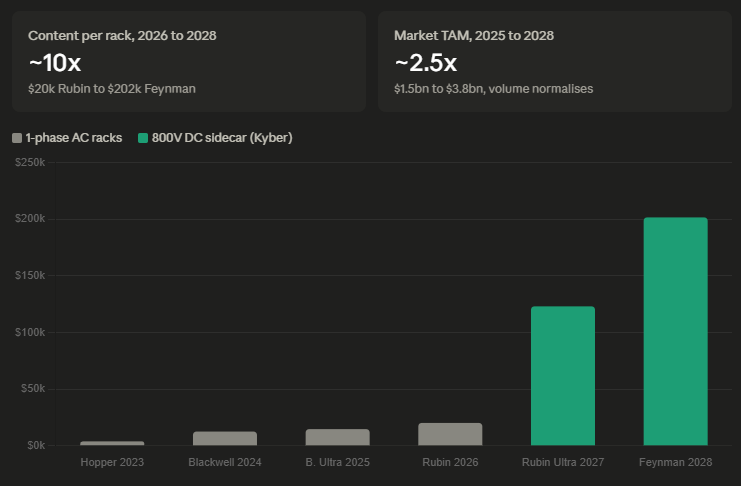Click the $250k y-axis label
741x486 pixels.
tap(30, 163)
